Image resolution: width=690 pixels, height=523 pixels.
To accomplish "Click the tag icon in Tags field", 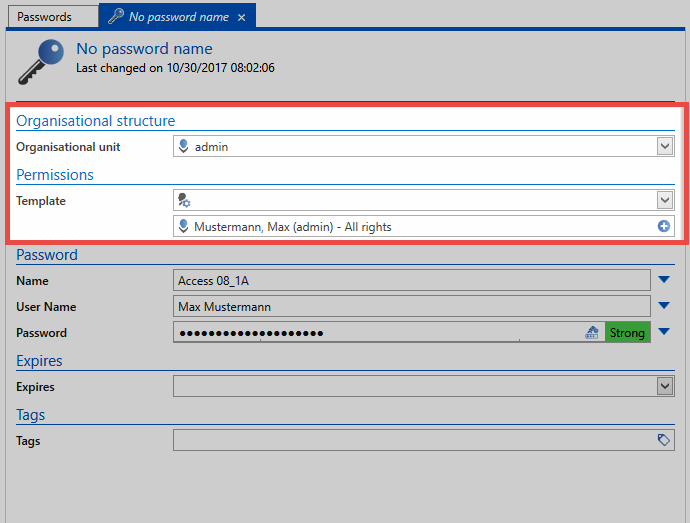I will pos(664,440).
